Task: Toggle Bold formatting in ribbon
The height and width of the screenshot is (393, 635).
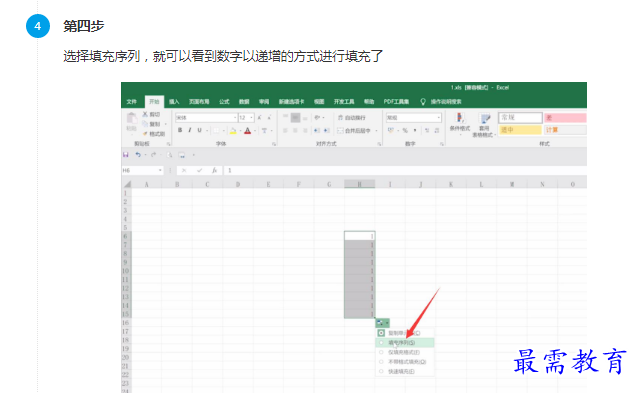Action: tap(180, 130)
